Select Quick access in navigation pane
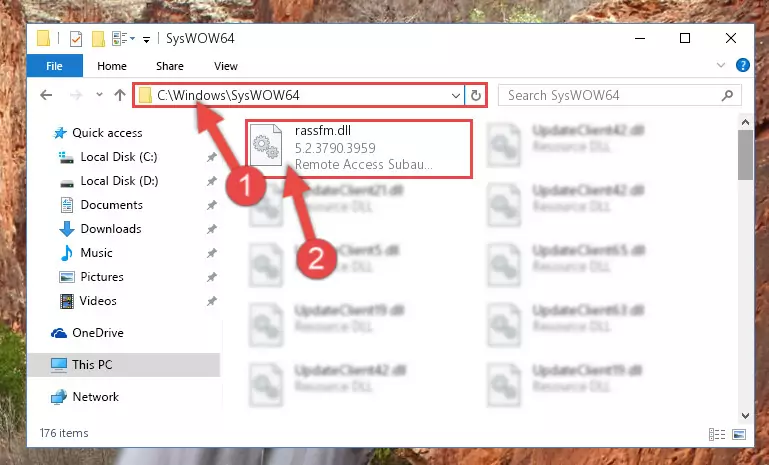Viewport: 769px width, 465px height. (x=107, y=133)
